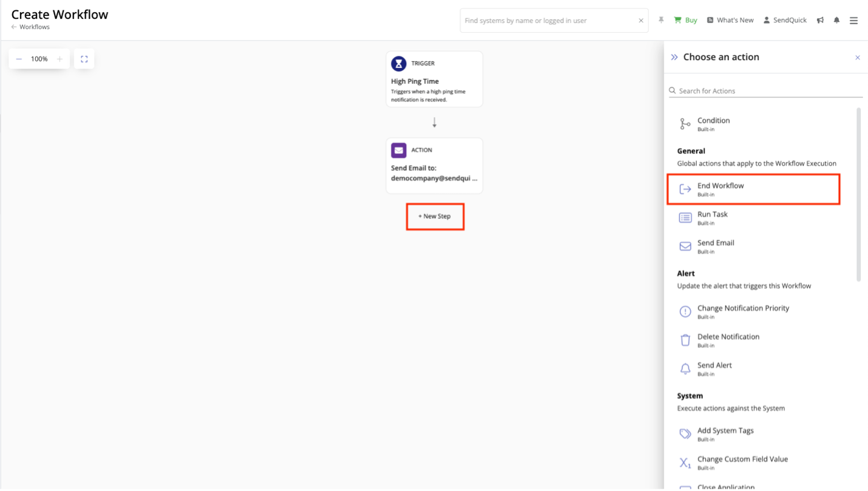Click the Run Task list icon
The height and width of the screenshot is (491, 868).
tap(685, 218)
